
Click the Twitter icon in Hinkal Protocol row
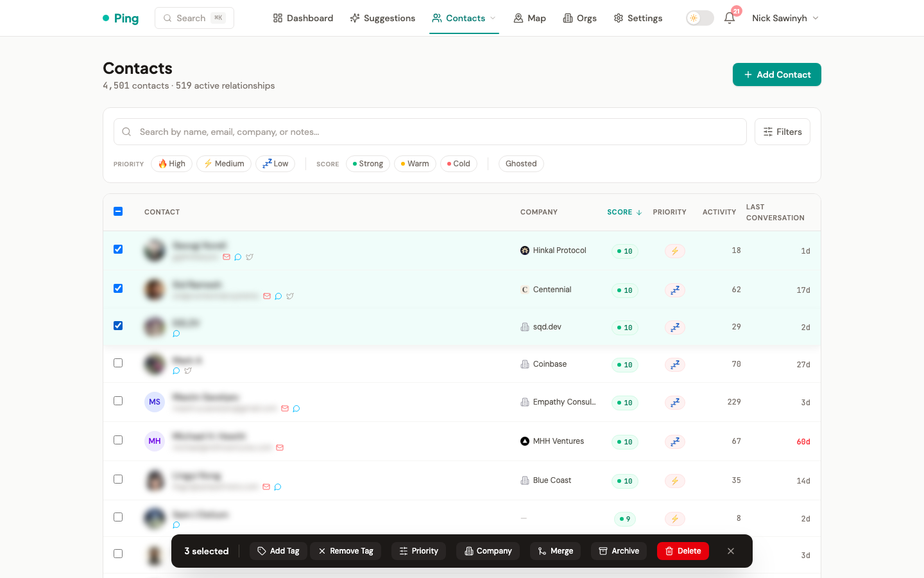click(x=250, y=257)
